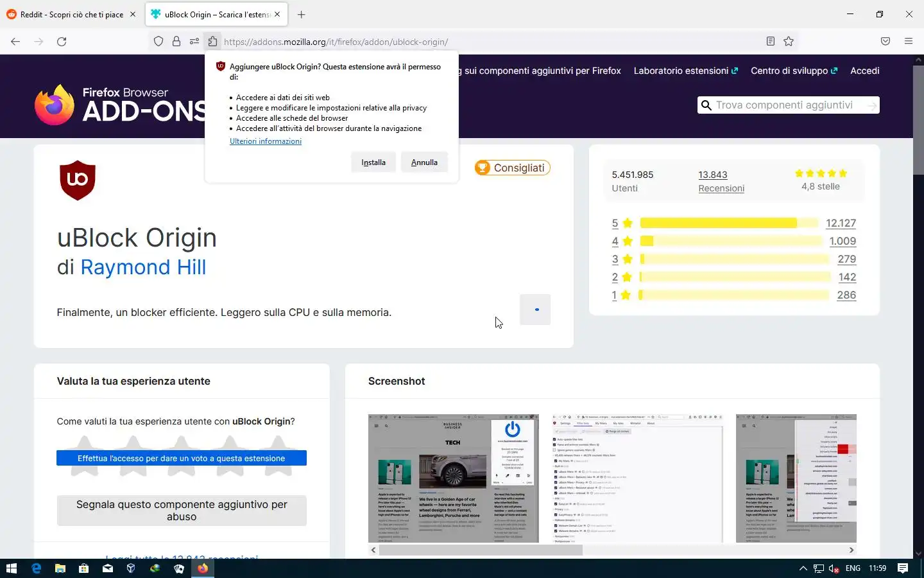The width and height of the screenshot is (924, 578).
Task: Click the 11:59 taskbar clock
Action: tap(877, 568)
